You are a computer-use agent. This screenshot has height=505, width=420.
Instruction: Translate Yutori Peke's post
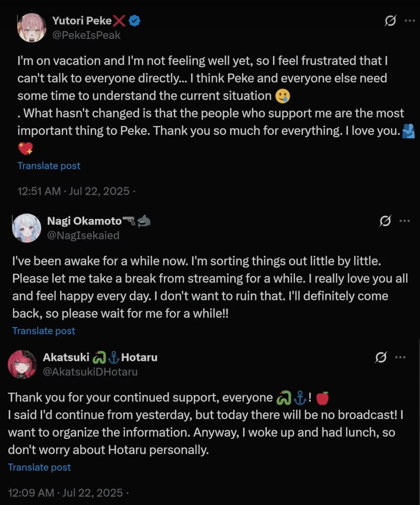click(49, 166)
